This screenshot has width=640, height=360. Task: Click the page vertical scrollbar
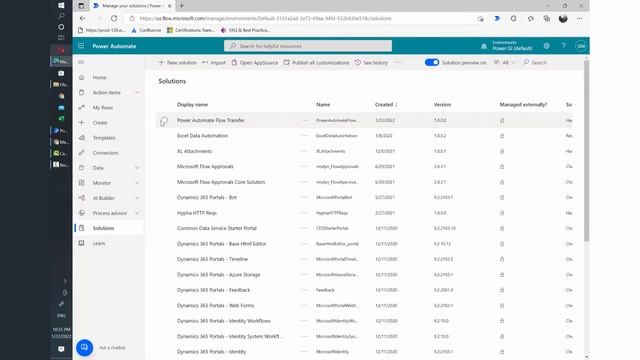(587, 151)
